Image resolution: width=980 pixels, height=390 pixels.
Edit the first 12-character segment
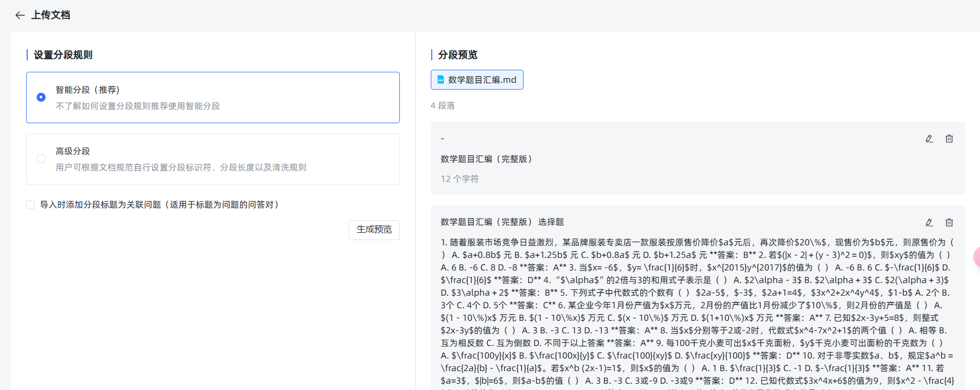click(x=929, y=139)
